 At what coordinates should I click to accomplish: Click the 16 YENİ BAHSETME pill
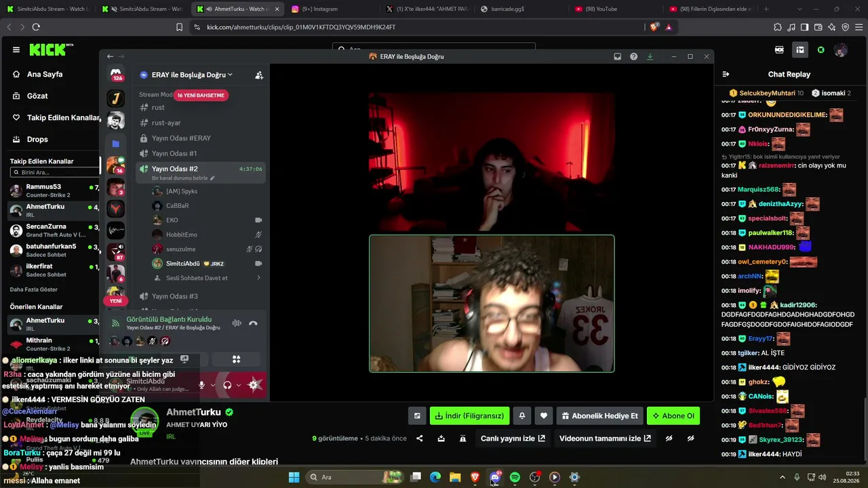(201, 96)
